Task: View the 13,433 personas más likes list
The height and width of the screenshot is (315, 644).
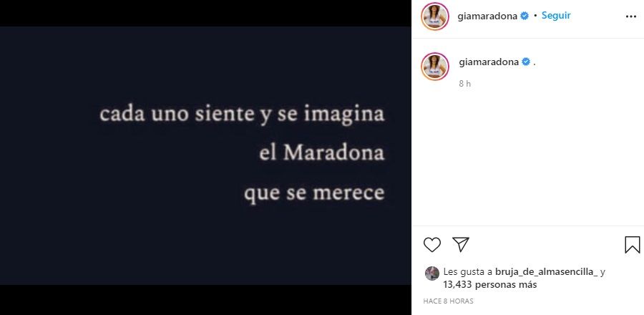Action: tap(490, 284)
